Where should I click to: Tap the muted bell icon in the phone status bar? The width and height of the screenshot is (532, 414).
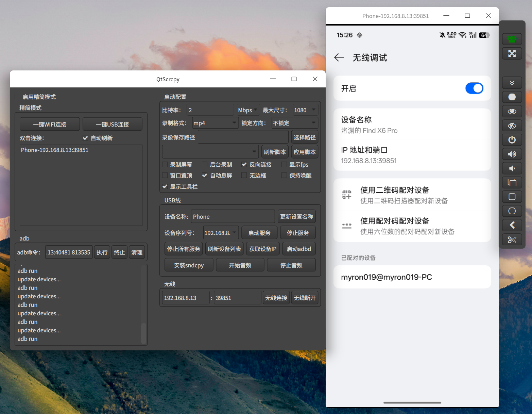[442, 35]
